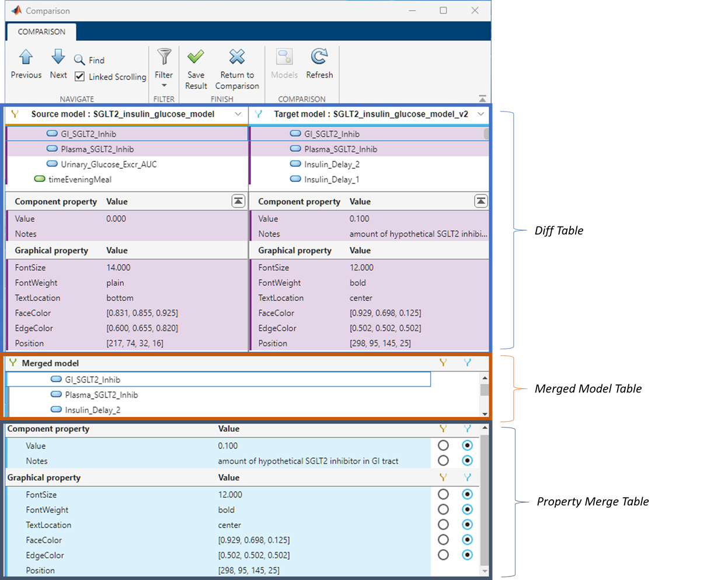The width and height of the screenshot is (728, 580).
Task: Select source radio button for Value row
Action: pyautogui.click(x=443, y=446)
